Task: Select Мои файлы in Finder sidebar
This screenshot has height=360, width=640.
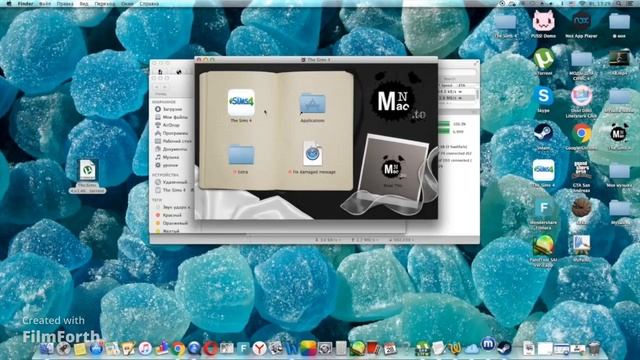Action: (x=171, y=117)
